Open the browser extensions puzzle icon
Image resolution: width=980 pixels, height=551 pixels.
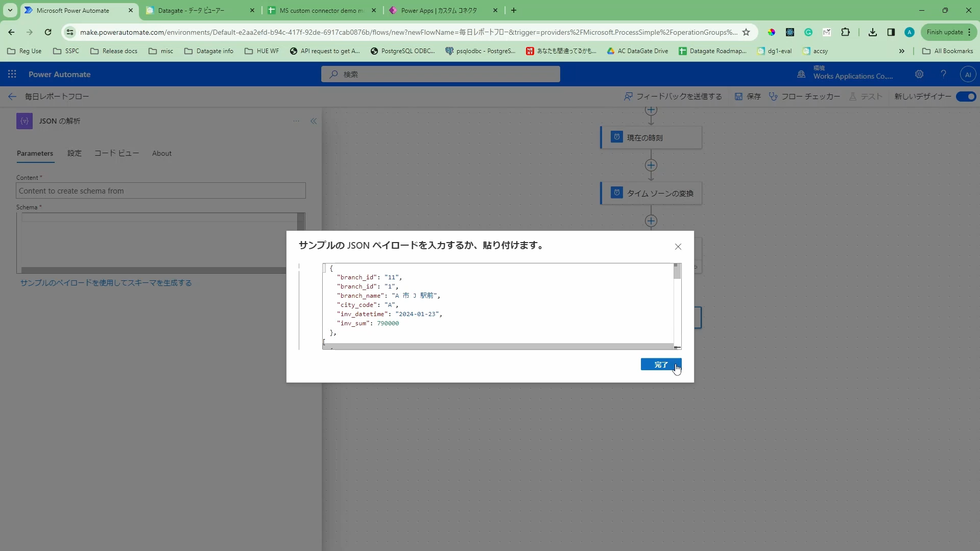coord(845,32)
